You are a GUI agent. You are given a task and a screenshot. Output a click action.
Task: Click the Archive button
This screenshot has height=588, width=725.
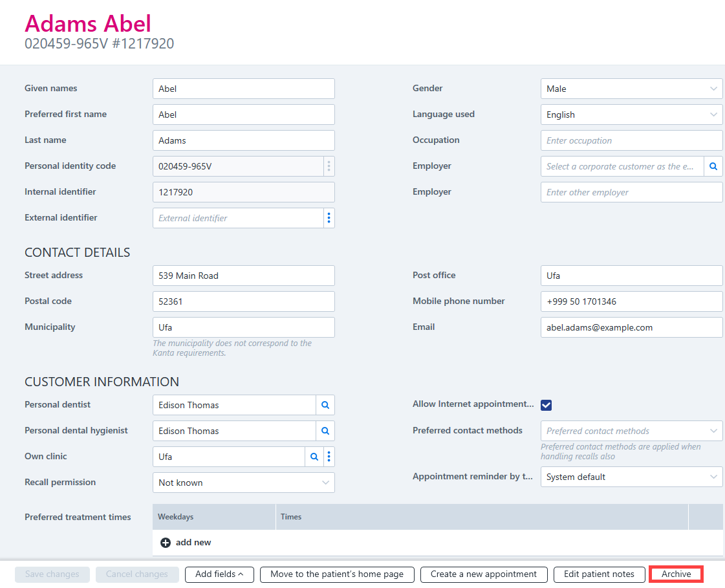676,574
